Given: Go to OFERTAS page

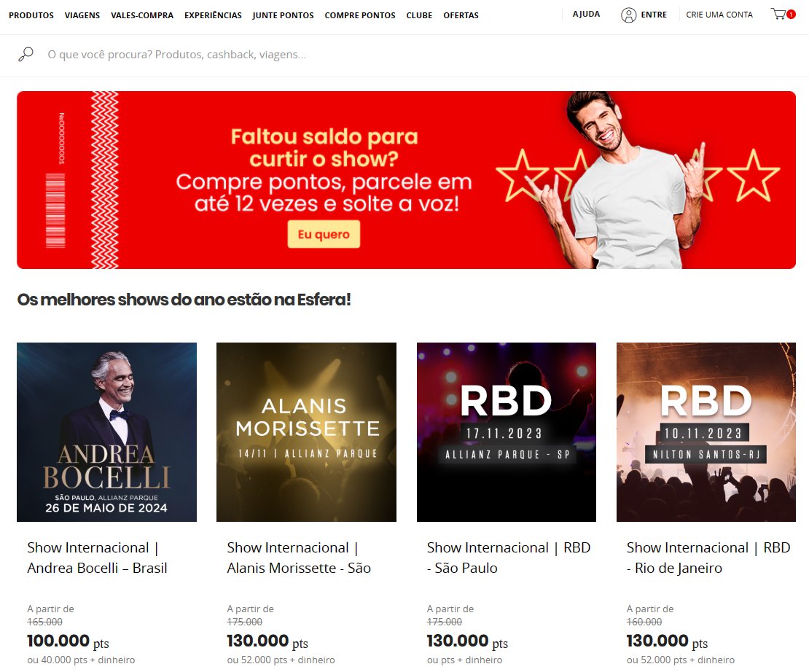Looking at the screenshot, I should pos(461,15).
